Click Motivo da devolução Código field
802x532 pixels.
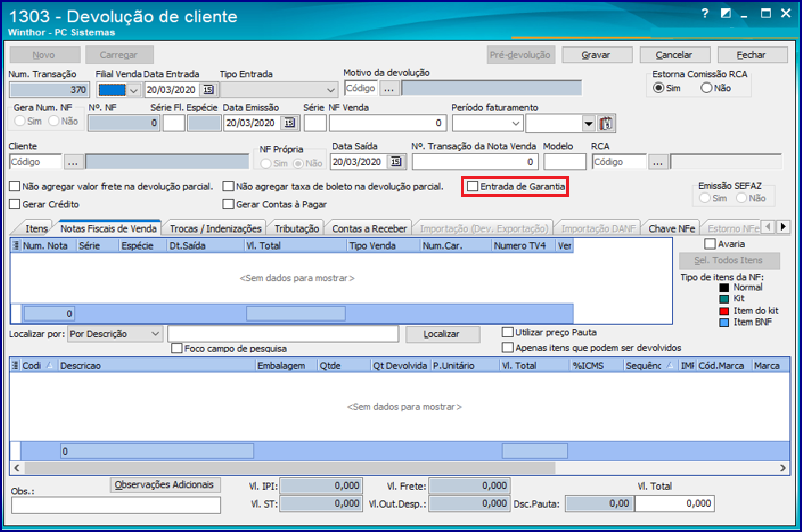click(362, 88)
